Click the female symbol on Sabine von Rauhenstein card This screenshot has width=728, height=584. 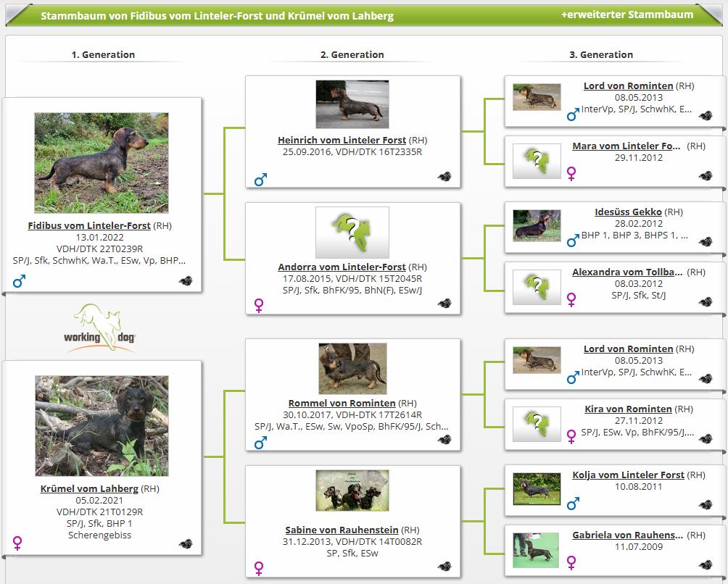pos(260,567)
